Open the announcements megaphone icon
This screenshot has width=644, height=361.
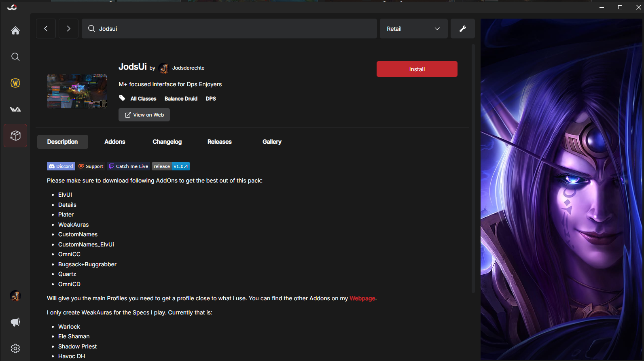(15, 322)
